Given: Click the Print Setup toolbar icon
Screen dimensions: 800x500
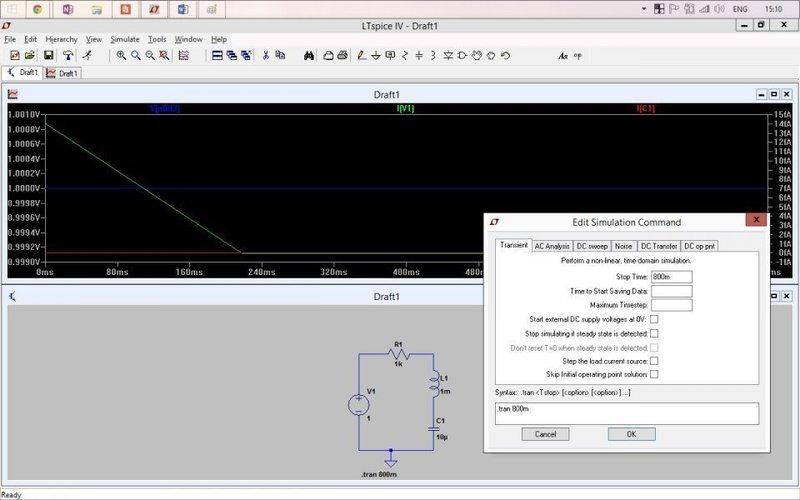Looking at the screenshot, I should (x=328, y=56).
